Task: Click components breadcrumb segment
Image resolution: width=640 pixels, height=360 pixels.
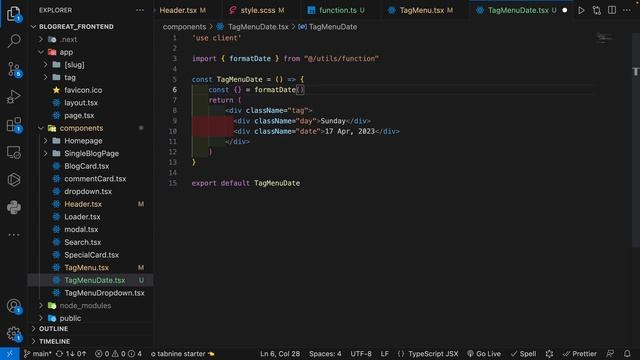Action: click(x=184, y=27)
